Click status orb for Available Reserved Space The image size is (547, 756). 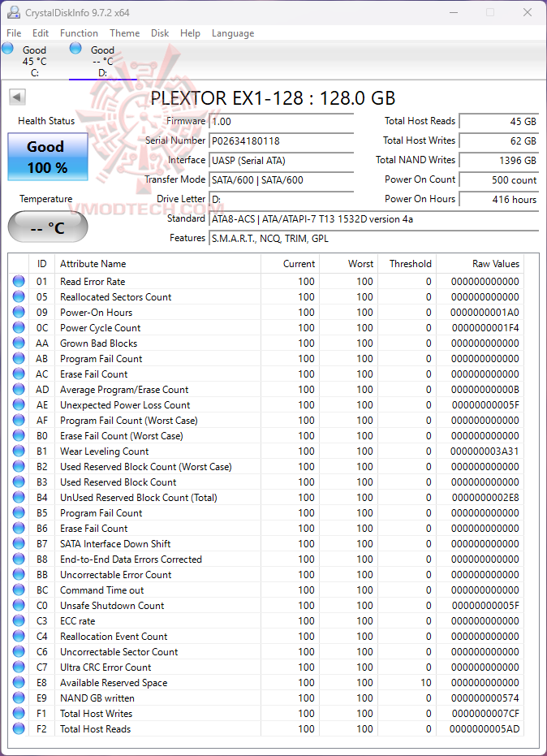click(x=19, y=682)
